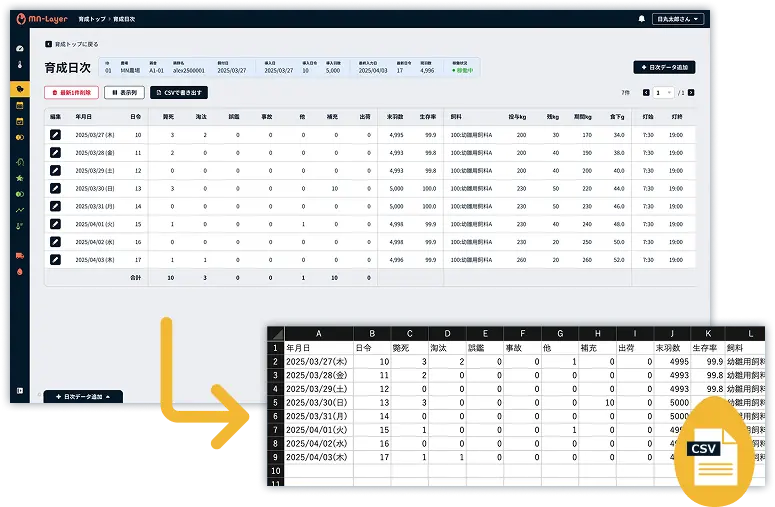Click edit pencil for 2025/04/03 row
This screenshot has height=507, width=775.
pos(56,259)
